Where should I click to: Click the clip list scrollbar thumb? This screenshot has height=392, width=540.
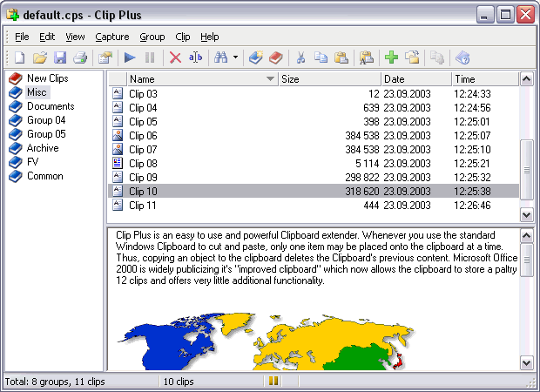(x=526, y=170)
